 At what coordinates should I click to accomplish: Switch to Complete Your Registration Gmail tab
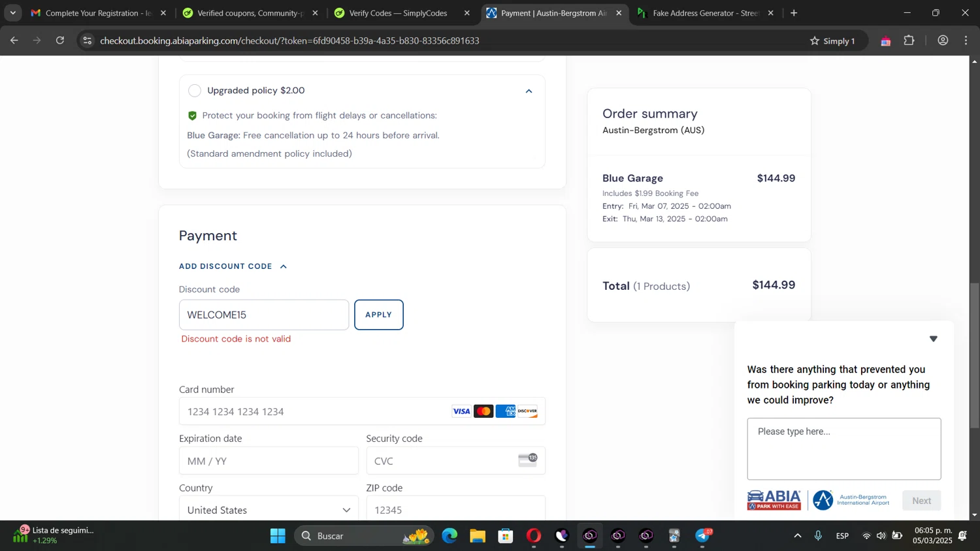pos(98,13)
